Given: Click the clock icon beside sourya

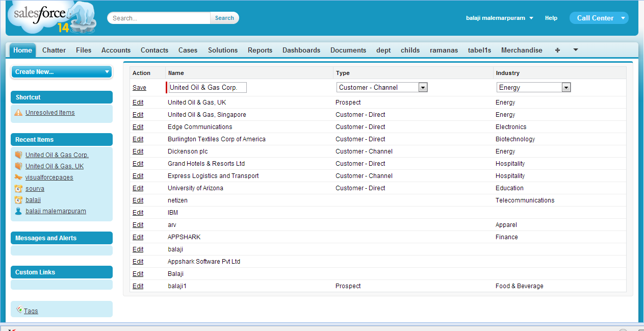Looking at the screenshot, I should [x=19, y=188].
